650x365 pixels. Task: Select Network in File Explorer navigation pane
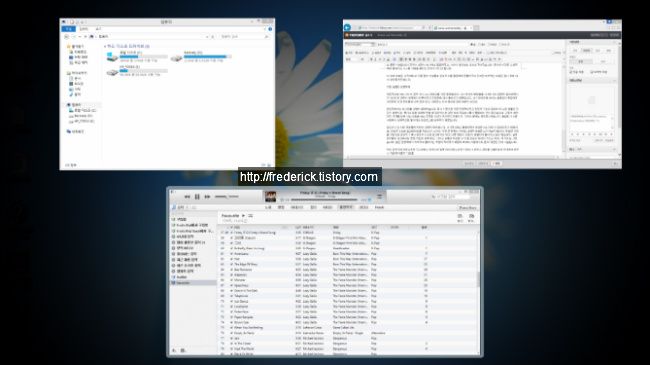point(75,131)
